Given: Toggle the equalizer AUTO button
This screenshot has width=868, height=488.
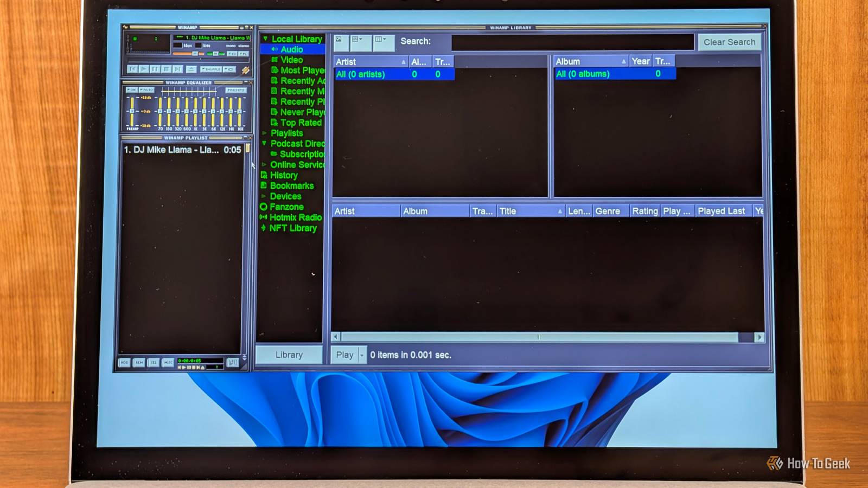Looking at the screenshot, I should (x=146, y=90).
